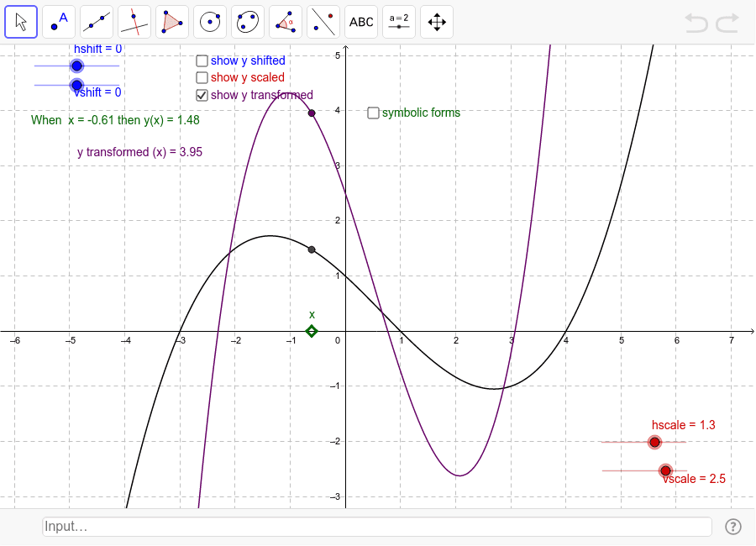Click the purple point on transformed curve
Screen dimensions: 756x546
(312, 113)
